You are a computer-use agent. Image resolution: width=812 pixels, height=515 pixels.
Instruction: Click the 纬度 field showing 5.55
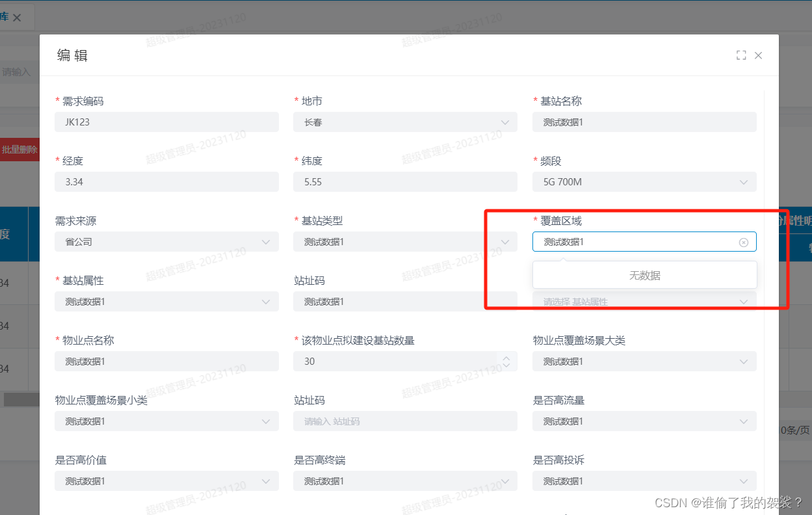406,182
